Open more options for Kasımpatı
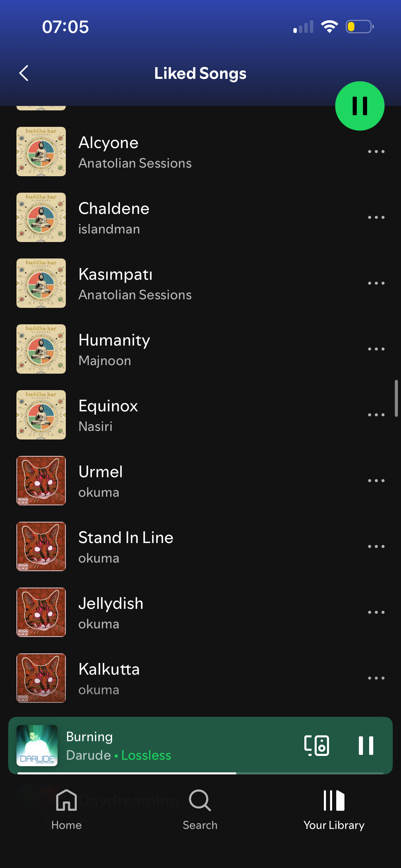This screenshot has width=401, height=868. point(376,283)
